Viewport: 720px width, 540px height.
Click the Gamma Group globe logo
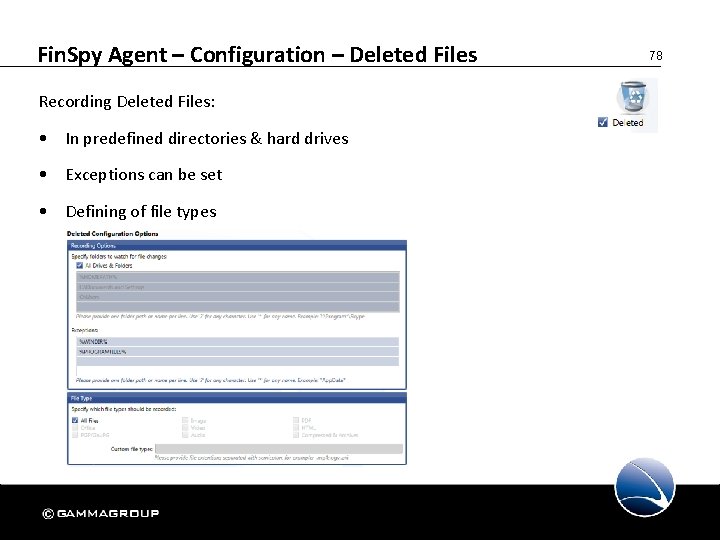[x=645, y=487]
